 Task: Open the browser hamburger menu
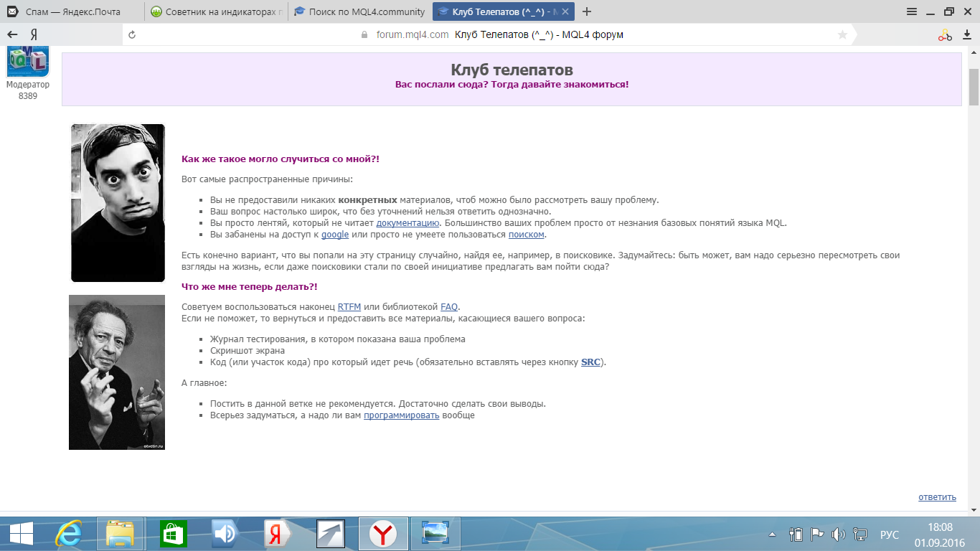[912, 11]
